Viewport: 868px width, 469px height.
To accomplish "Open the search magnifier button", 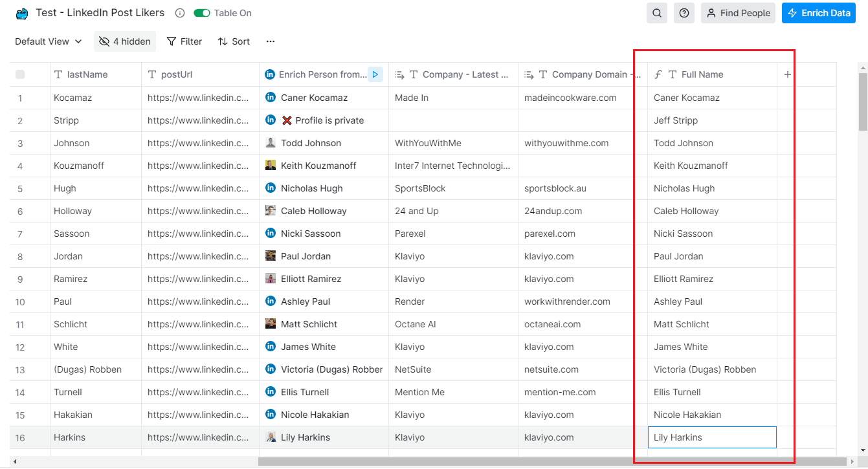I will tap(657, 13).
